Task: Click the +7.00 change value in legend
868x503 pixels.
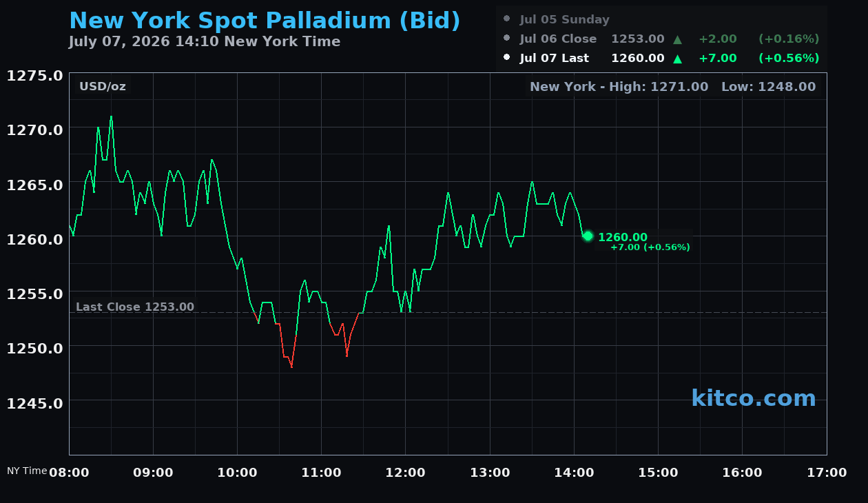Action: click(x=718, y=59)
